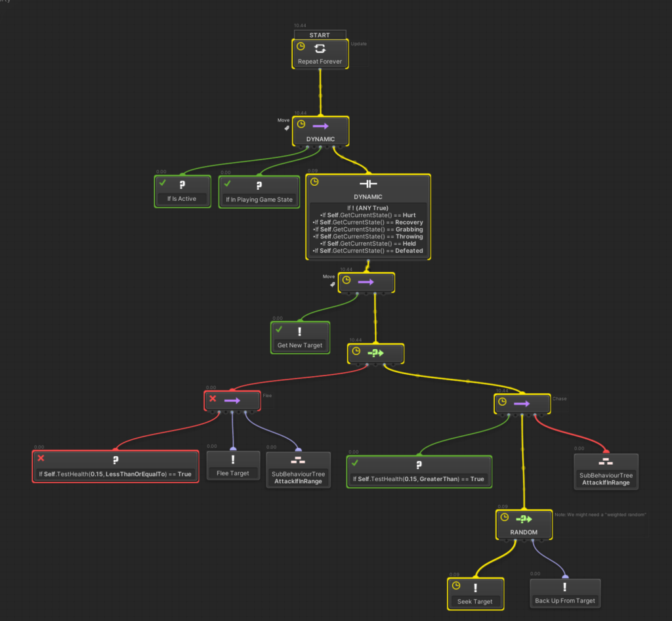Click the START header tab on the root node
Image resolution: width=672 pixels, height=621 pixels.
coord(320,35)
